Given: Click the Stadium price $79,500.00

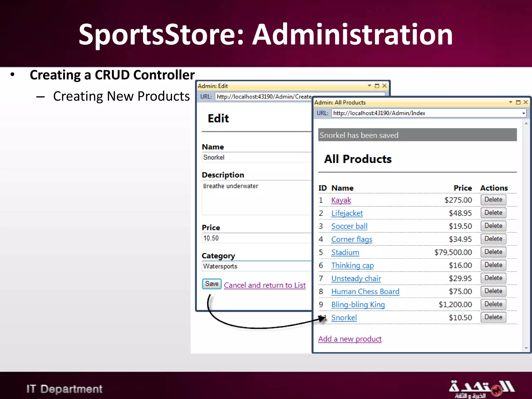Looking at the screenshot, I should point(453,252).
